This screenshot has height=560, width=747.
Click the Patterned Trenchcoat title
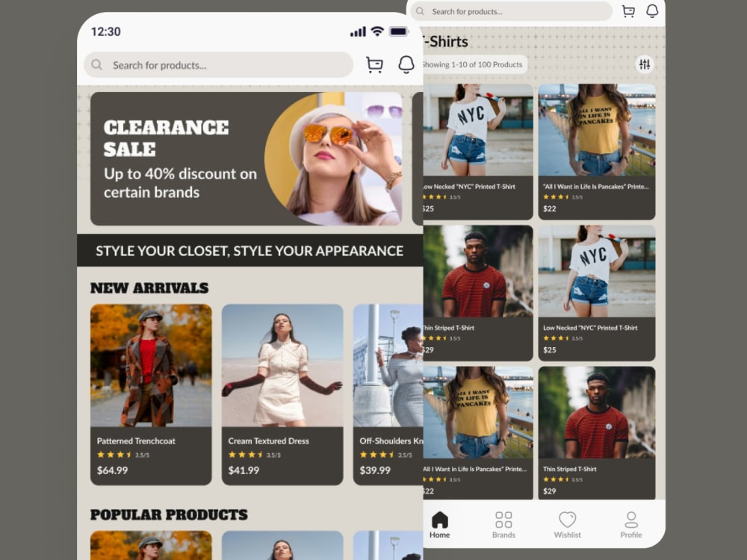pos(136,441)
